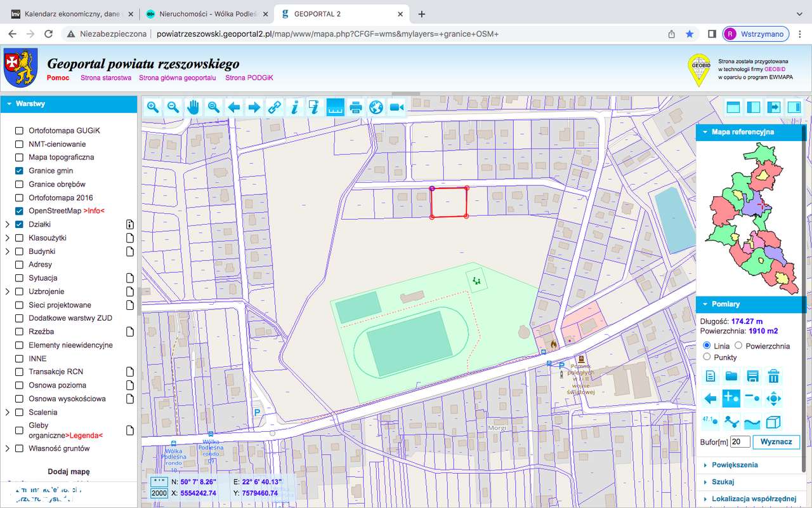The image size is (812, 508).
Task: Open the Strona starostwa link
Action: pyautogui.click(x=105, y=77)
